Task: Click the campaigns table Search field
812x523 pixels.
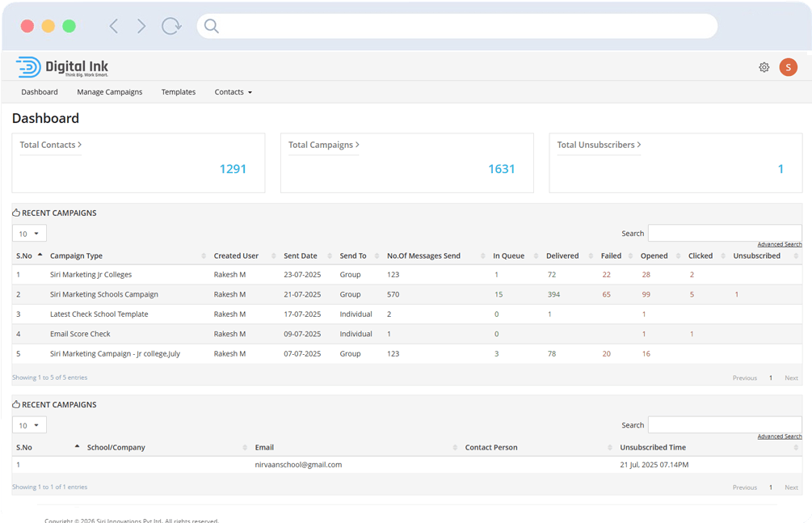Action: point(724,233)
